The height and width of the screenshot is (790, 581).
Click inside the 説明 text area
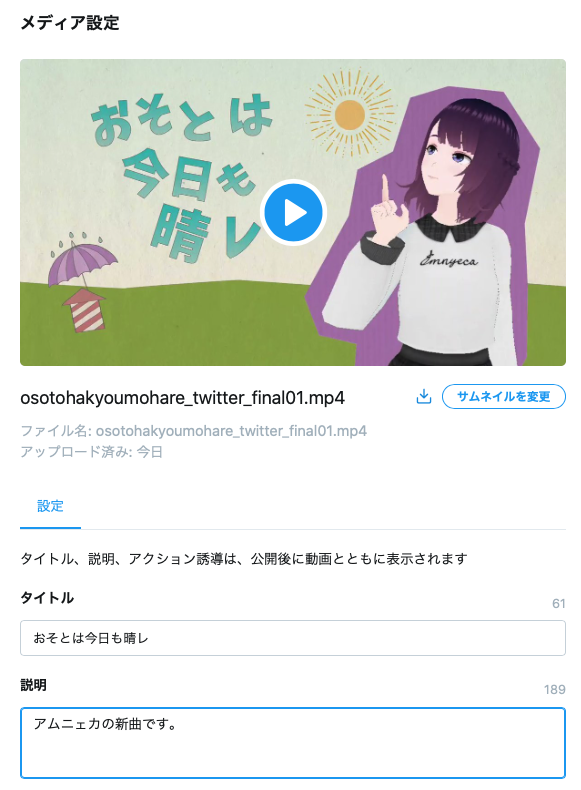[293, 743]
